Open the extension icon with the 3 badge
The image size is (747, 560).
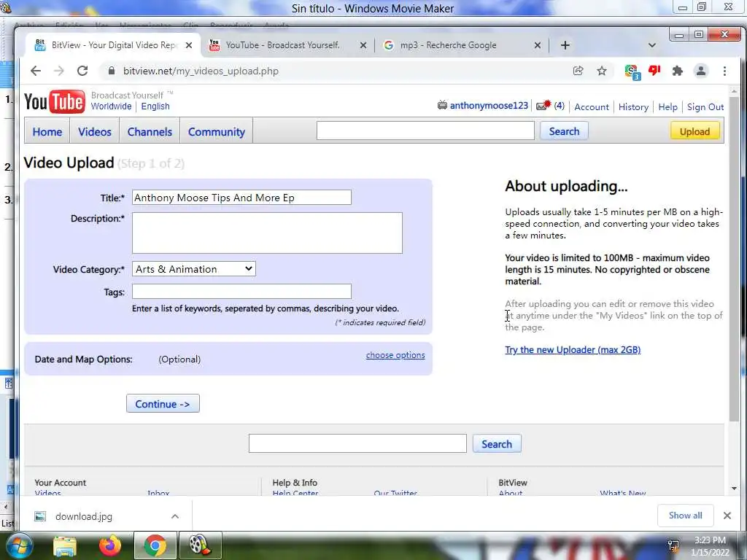point(632,72)
